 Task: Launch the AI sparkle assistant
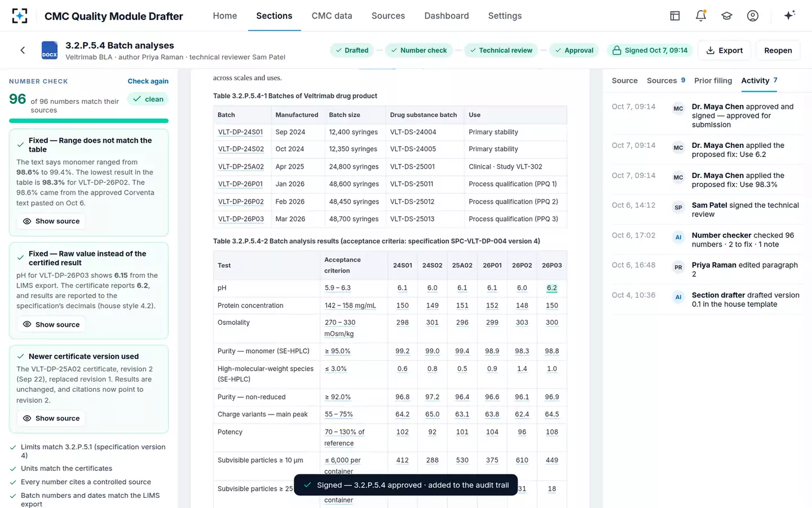[789, 16]
